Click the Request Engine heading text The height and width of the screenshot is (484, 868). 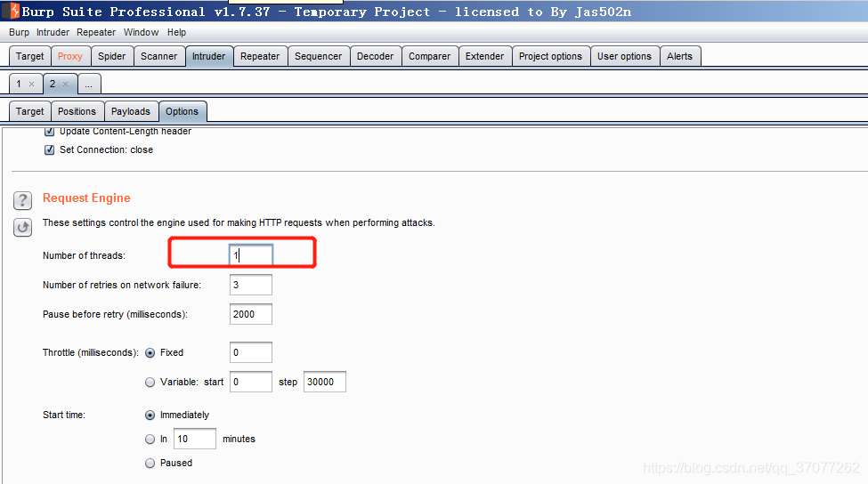pos(86,198)
